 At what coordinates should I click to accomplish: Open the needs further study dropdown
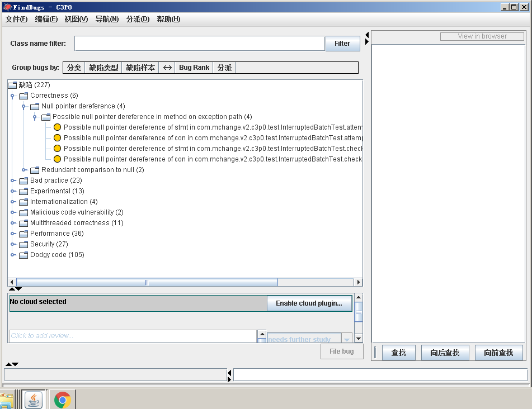coord(346,339)
